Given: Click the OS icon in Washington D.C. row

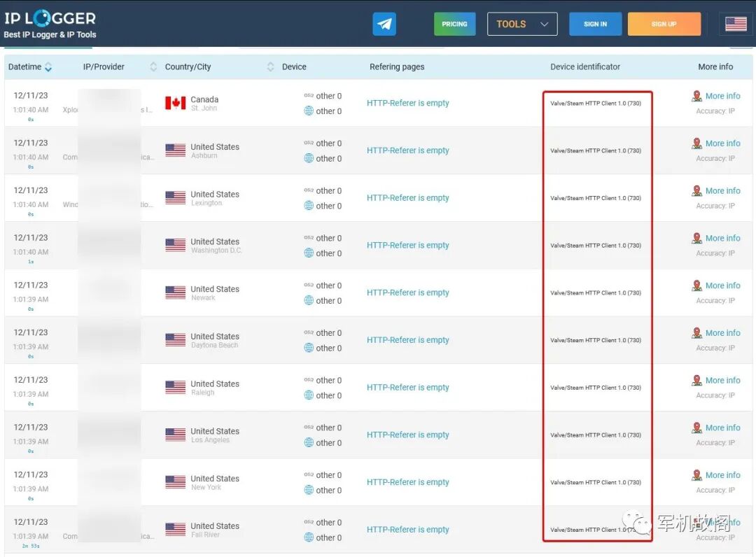Looking at the screenshot, I should click(x=309, y=237).
